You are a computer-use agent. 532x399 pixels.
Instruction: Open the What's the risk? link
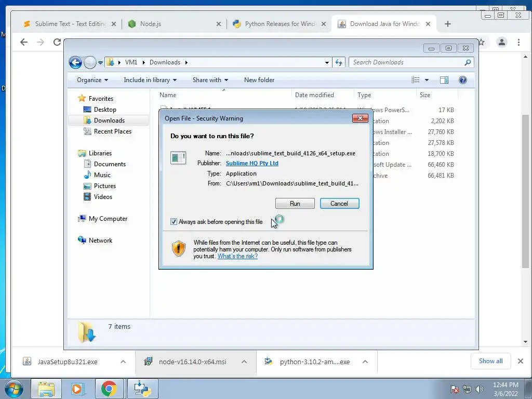coord(237,256)
